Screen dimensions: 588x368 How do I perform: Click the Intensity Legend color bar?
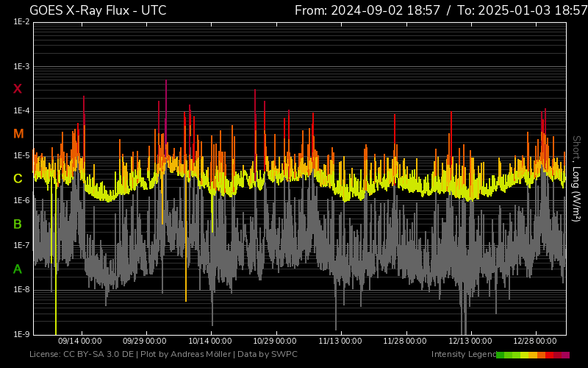tap(533, 355)
